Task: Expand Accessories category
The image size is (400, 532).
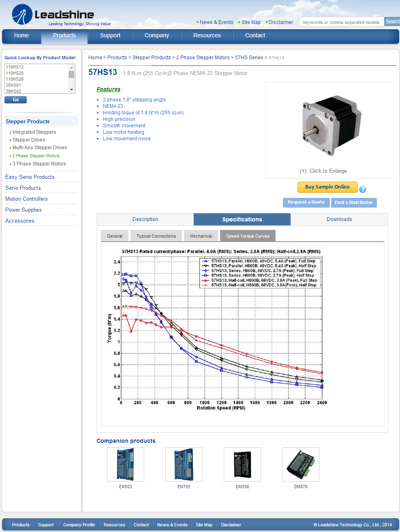Action: (20, 221)
